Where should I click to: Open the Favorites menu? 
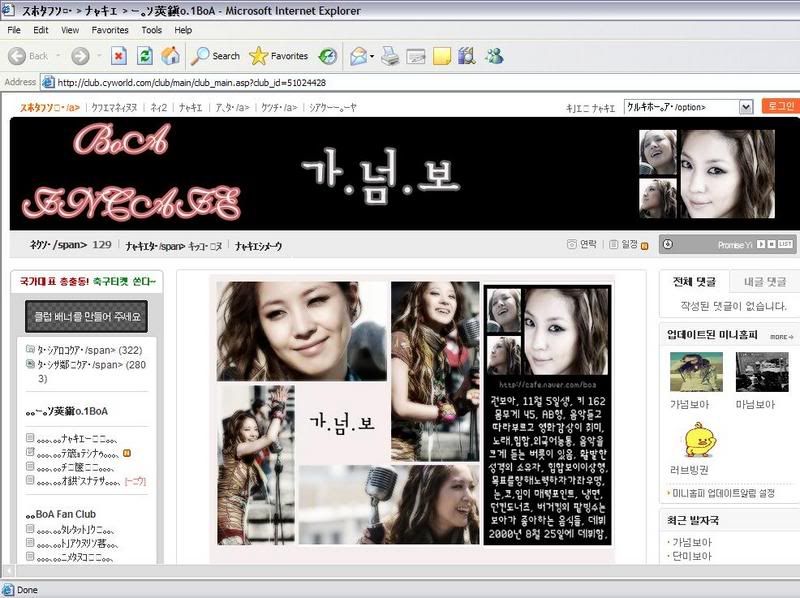110,30
